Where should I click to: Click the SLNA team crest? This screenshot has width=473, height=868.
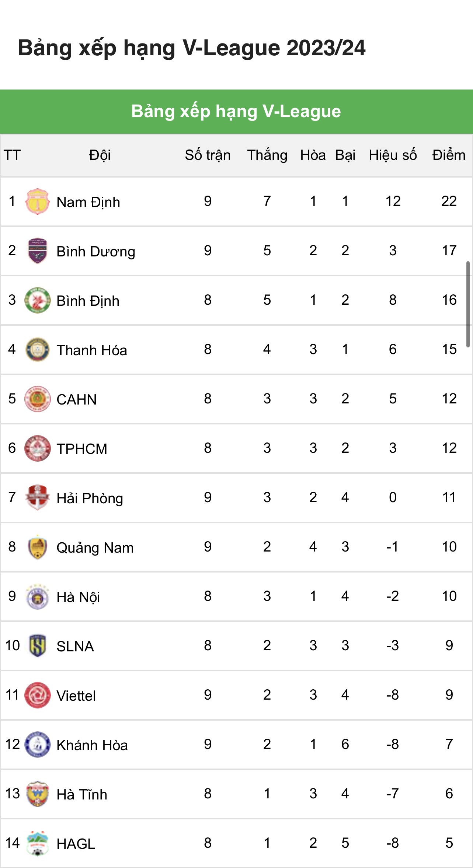[37, 646]
